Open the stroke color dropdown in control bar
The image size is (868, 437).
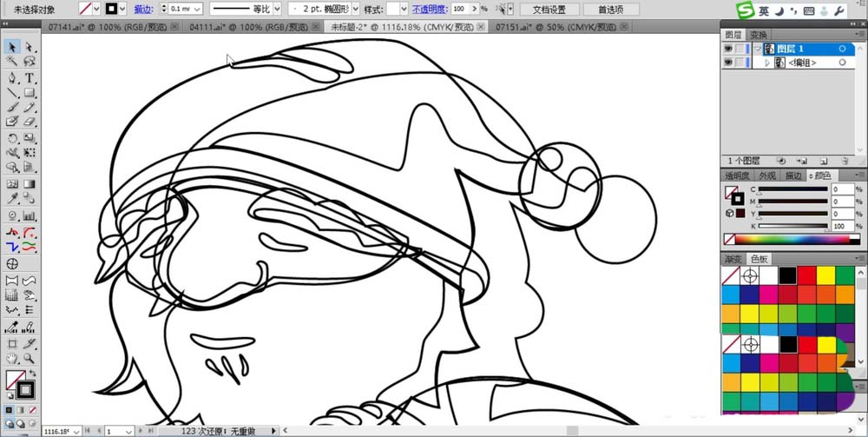[x=124, y=9]
